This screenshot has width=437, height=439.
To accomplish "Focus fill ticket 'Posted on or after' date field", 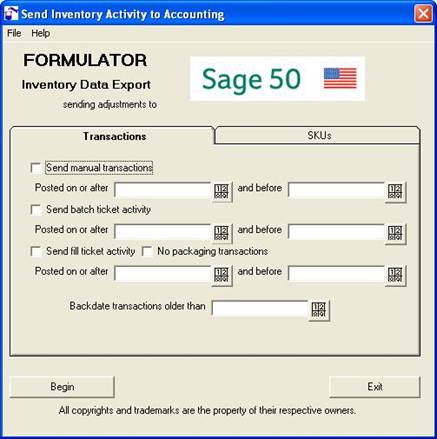I will point(163,274).
